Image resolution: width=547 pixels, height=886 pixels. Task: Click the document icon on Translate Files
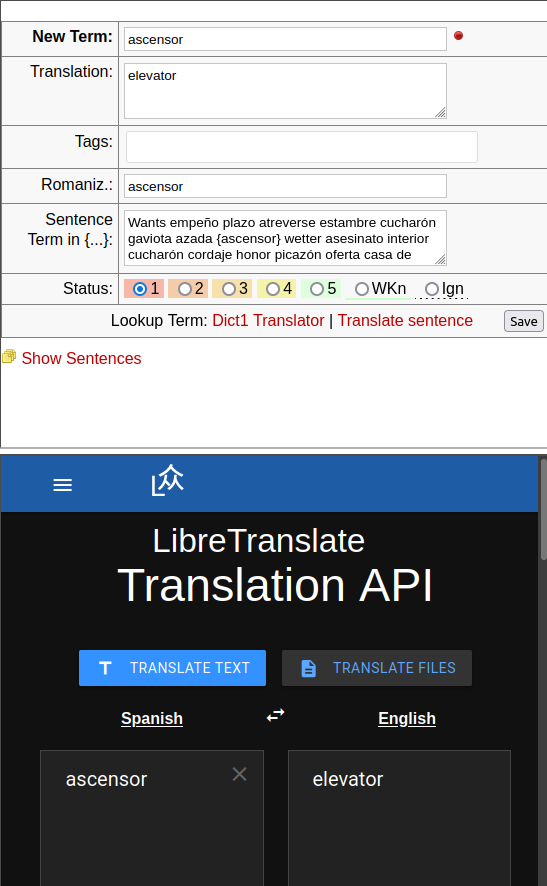(309, 668)
